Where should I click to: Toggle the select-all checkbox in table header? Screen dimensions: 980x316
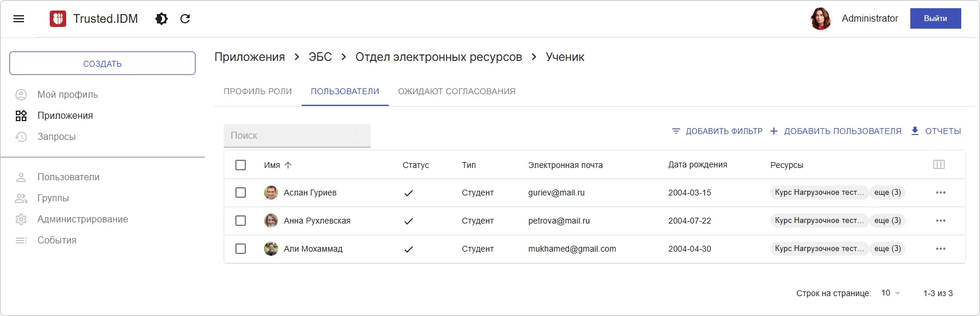(x=241, y=165)
